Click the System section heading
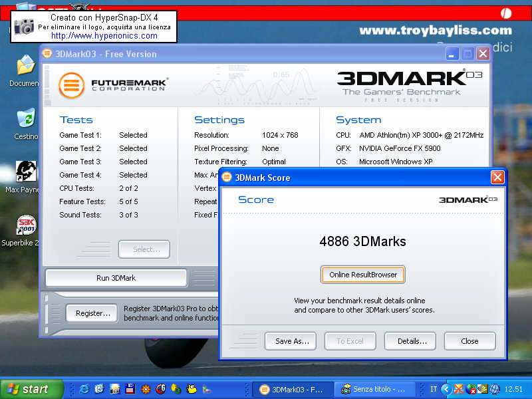The image size is (532, 399). tap(358, 120)
